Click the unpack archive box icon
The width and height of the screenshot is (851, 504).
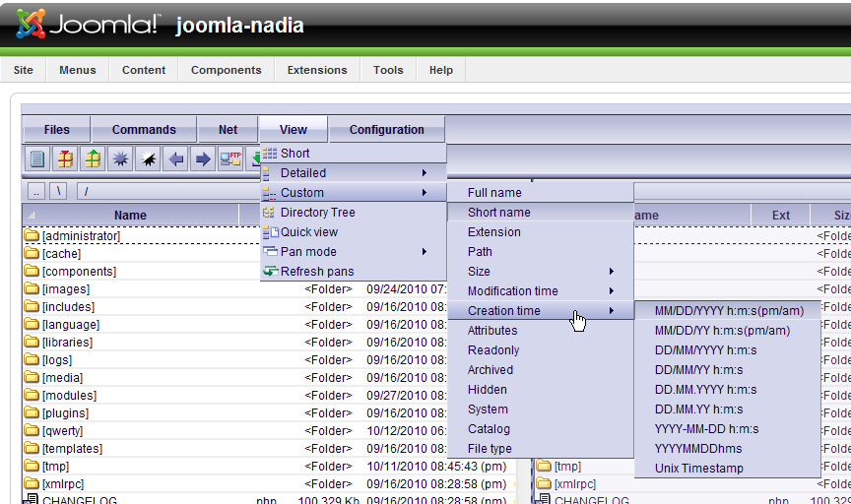click(x=93, y=158)
